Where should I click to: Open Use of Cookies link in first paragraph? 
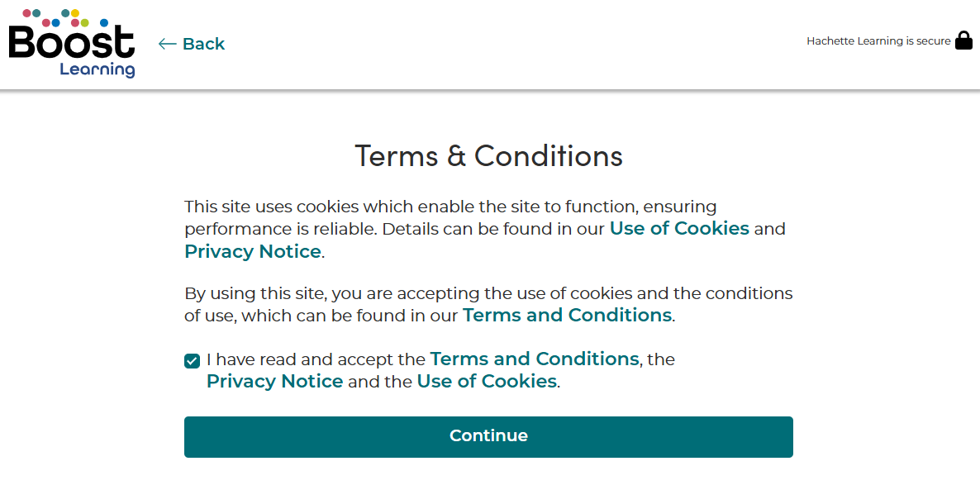point(679,229)
